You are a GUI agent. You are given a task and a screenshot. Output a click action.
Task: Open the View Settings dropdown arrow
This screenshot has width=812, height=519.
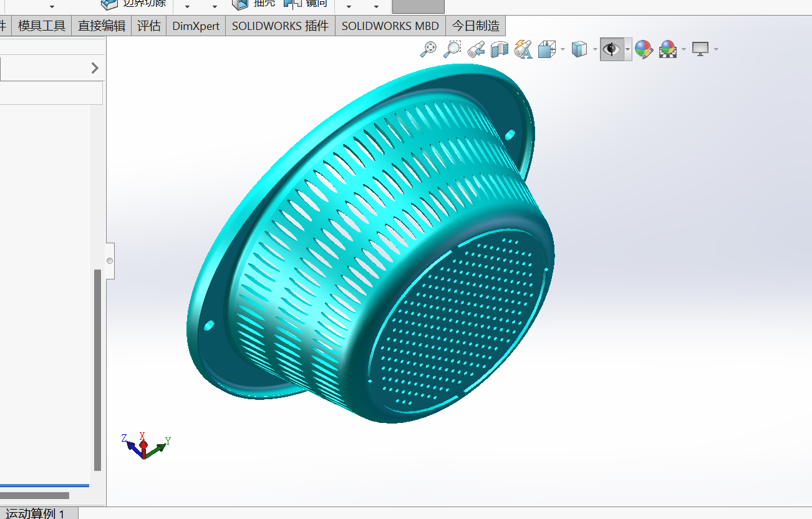click(x=716, y=49)
